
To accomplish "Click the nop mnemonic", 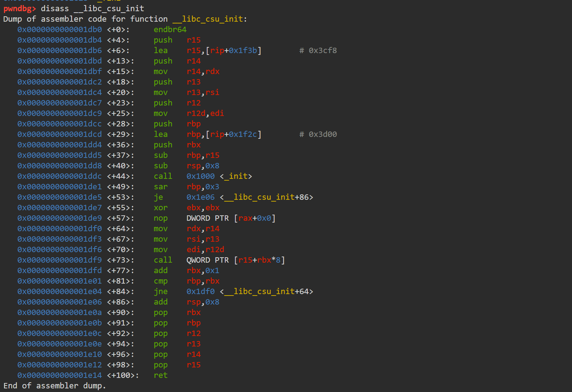I will pyautogui.click(x=161, y=218).
